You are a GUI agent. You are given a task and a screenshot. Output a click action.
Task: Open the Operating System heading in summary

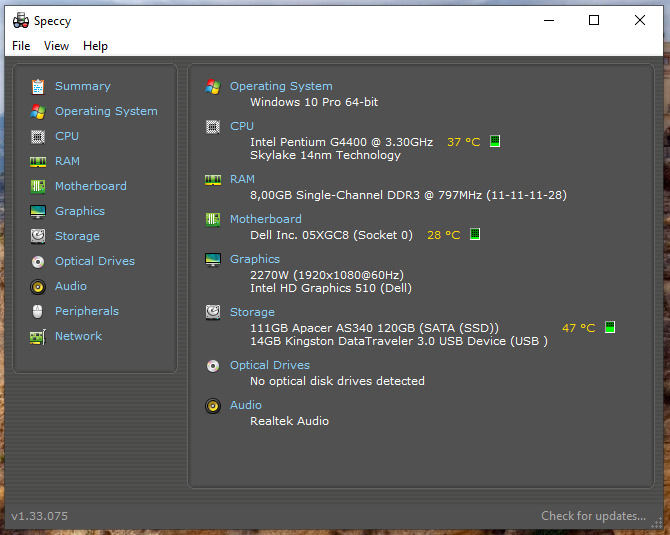pyautogui.click(x=281, y=86)
